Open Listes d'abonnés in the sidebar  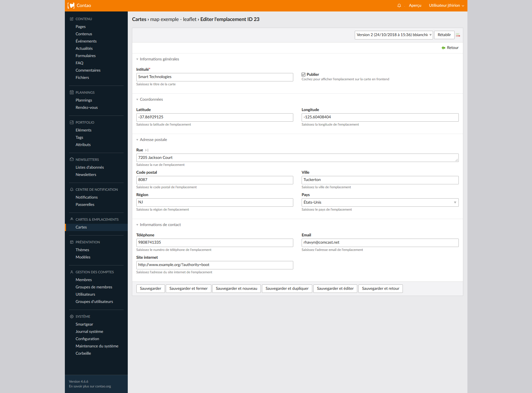(90, 167)
